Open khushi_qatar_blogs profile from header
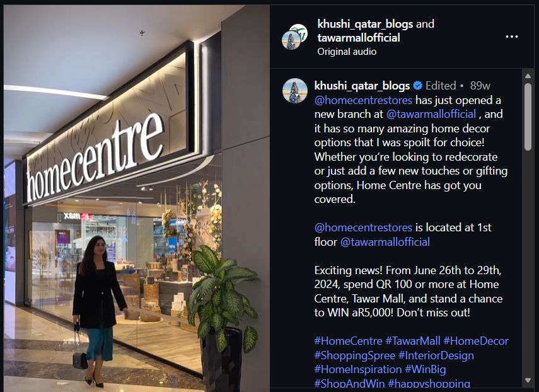539x392 pixels. tap(365, 24)
